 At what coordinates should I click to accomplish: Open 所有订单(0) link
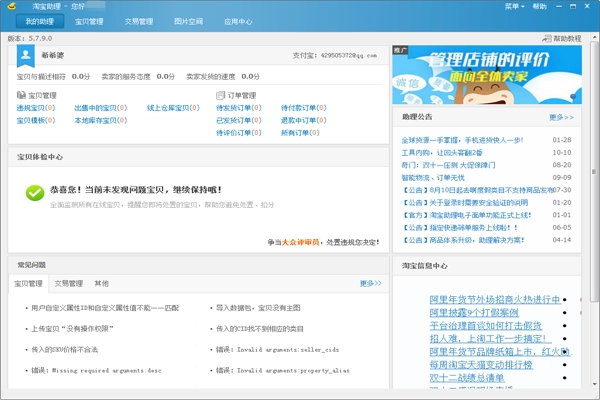click(x=300, y=133)
